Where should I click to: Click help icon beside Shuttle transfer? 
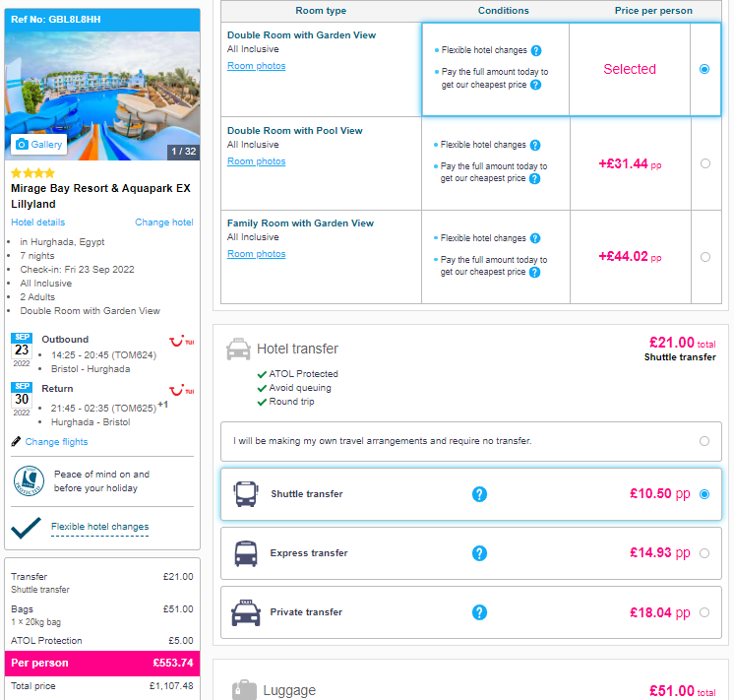click(x=479, y=494)
